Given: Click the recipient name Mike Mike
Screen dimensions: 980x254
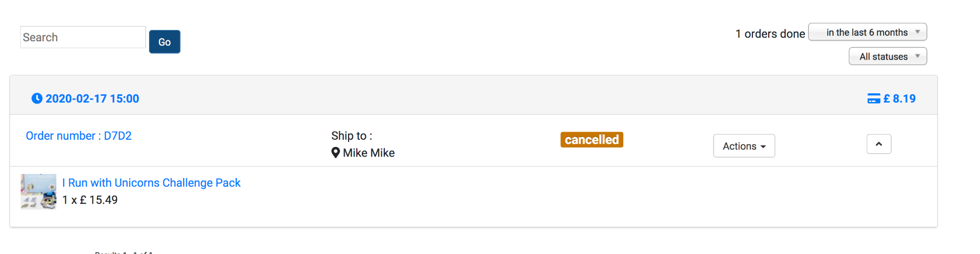Looking at the screenshot, I should 369,153.
